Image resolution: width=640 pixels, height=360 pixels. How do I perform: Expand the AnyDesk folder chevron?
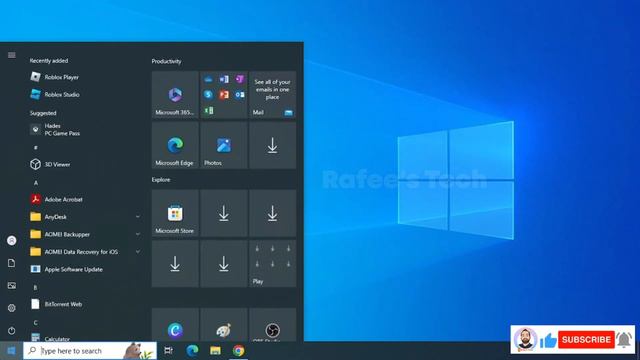[138, 217]
